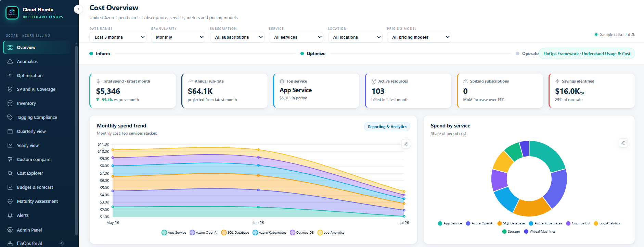
Task: Click the Inventory cube icon
Action: pos(10,103)
